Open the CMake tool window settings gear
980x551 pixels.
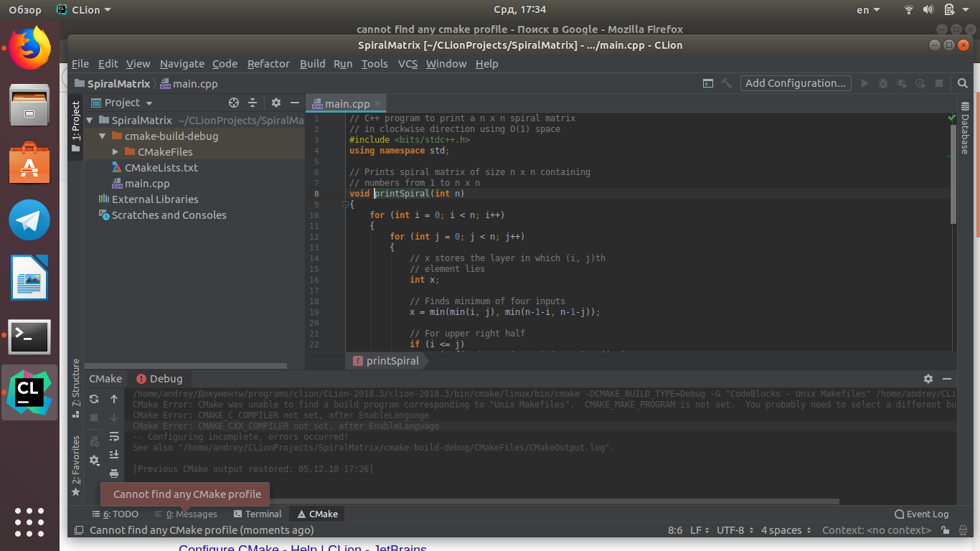[x=928, y=379]
